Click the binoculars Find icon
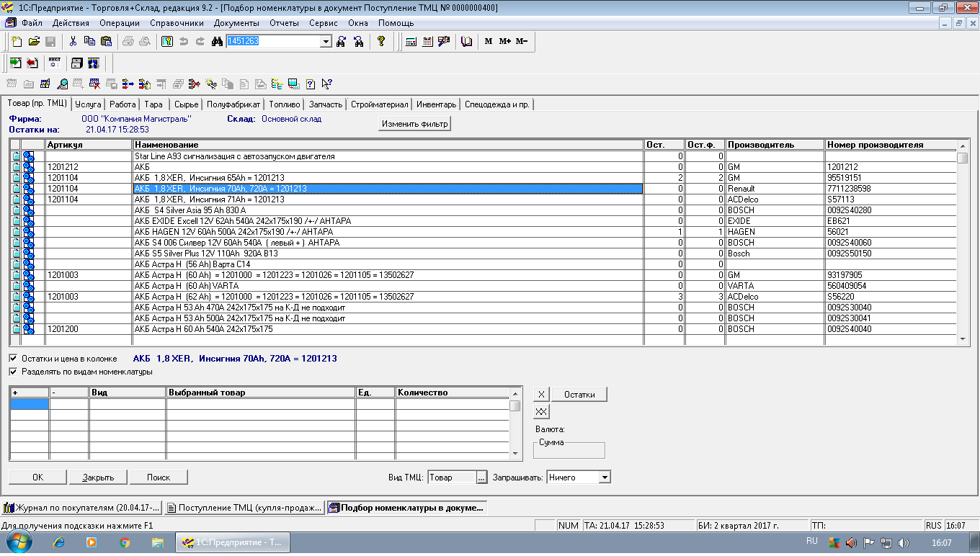980x556 pixels. click(x=217, y=42)
